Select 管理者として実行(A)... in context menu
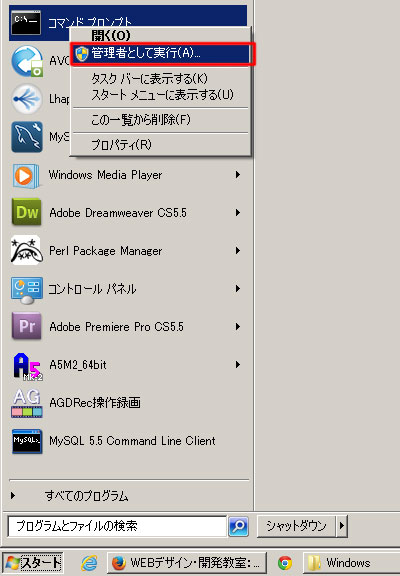Screen dimensions: 400x576 (x=162, y=54)
